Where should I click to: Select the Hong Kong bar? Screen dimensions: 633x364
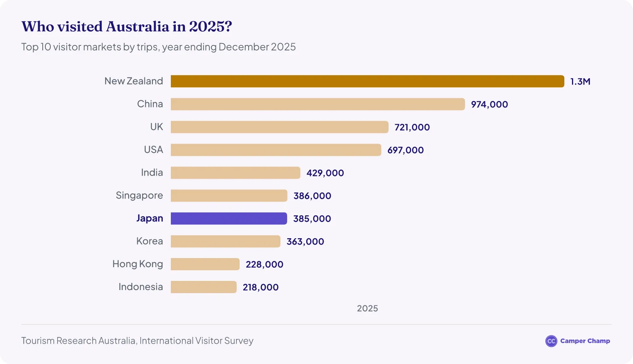205,264
